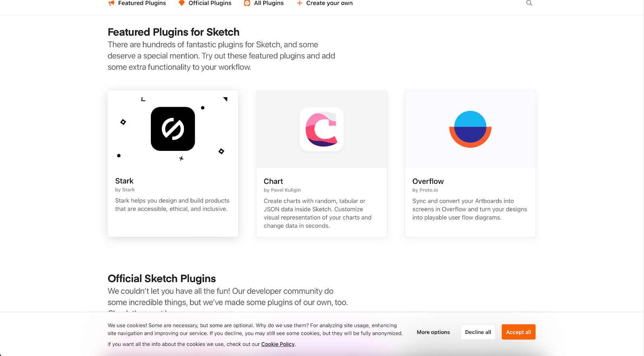Click the More options cookie setting
The width and height of the screenshot is (644, 356).
(433, 332)
